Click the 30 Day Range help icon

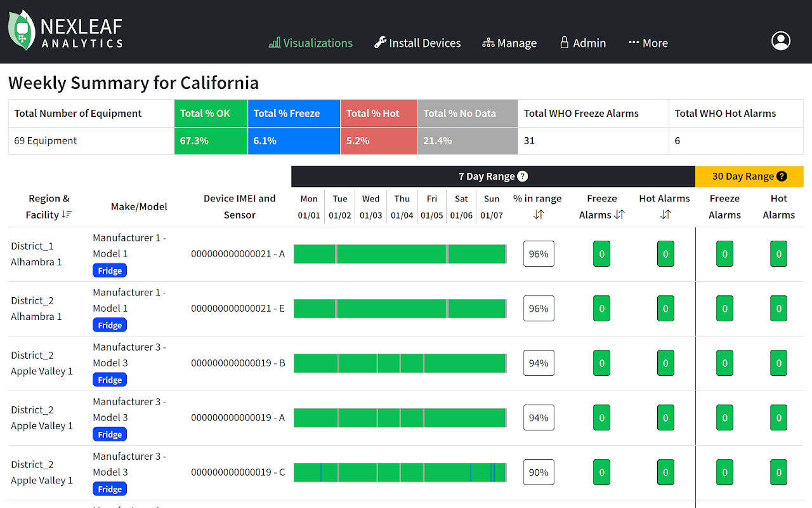click(x=782, y=177)
